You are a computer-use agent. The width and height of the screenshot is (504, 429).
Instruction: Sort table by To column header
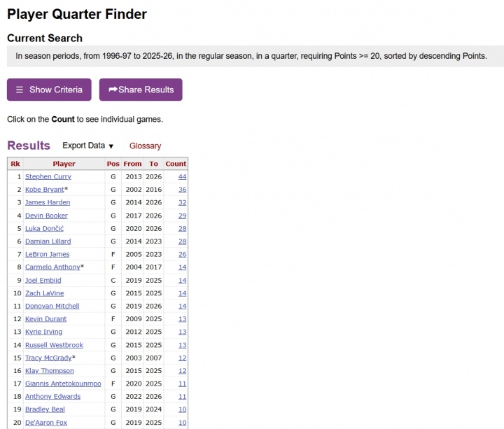pyautogui.click(x=153, y=164)
